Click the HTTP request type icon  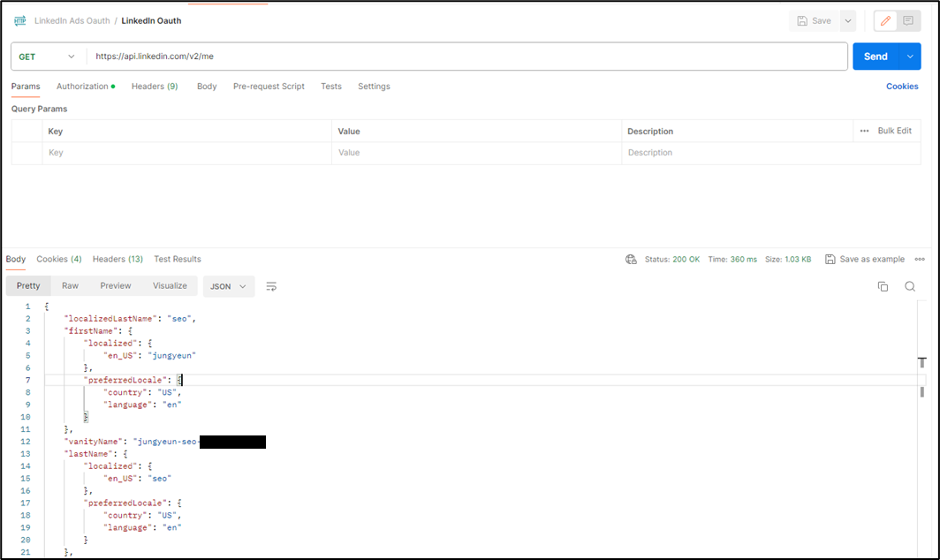[x=19, y=20]
